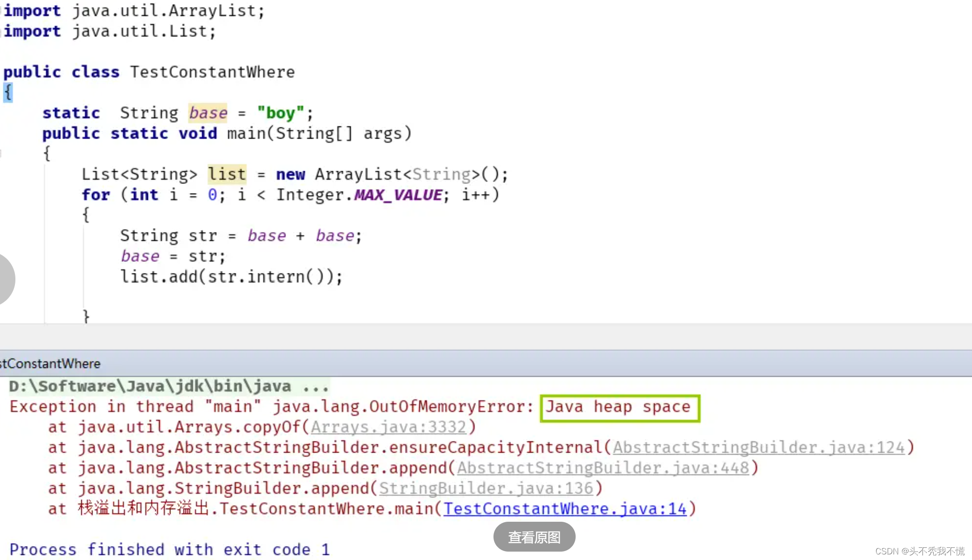Click the D:\Software\Java\jdk\bin\java command line
Image resolution: width=972 pixels, height=560 pixels.
pyautogui.click(x=168, y=386)
